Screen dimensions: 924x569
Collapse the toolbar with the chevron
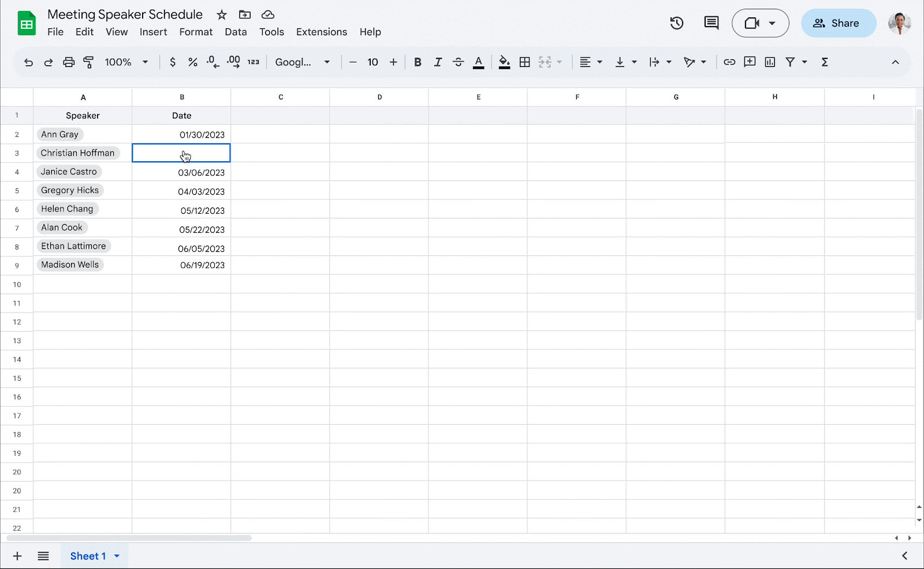pyautogui.click(x=896, y=62)
